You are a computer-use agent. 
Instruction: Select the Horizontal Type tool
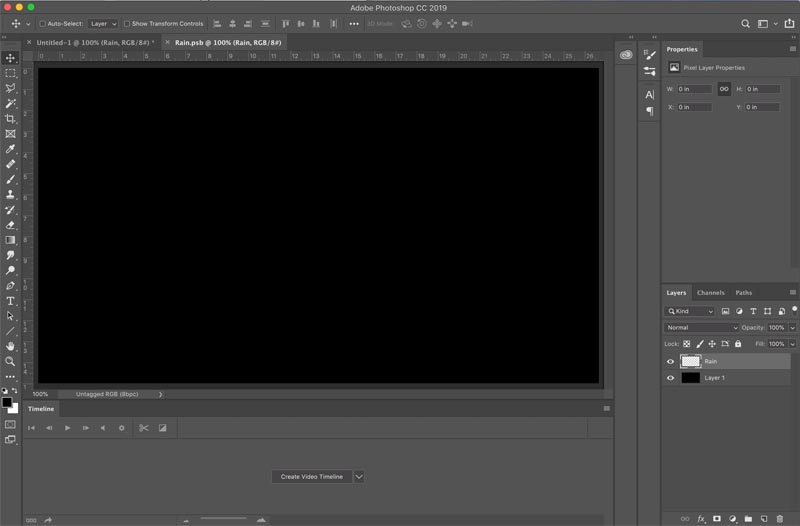point(10,301)
